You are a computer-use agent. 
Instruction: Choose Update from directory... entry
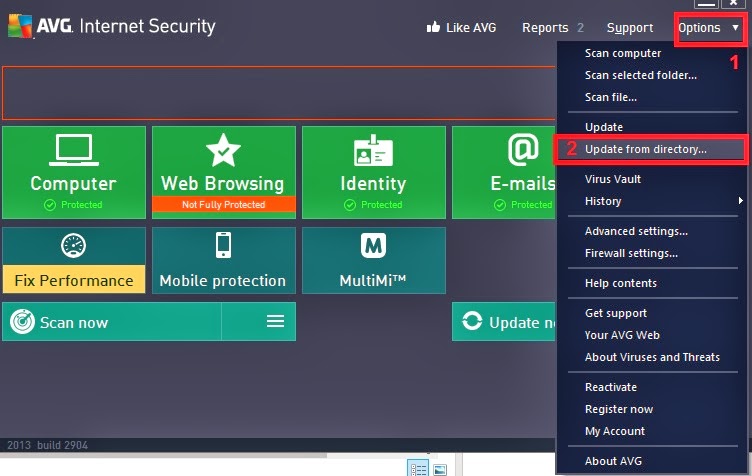click(x=646, y=149)
